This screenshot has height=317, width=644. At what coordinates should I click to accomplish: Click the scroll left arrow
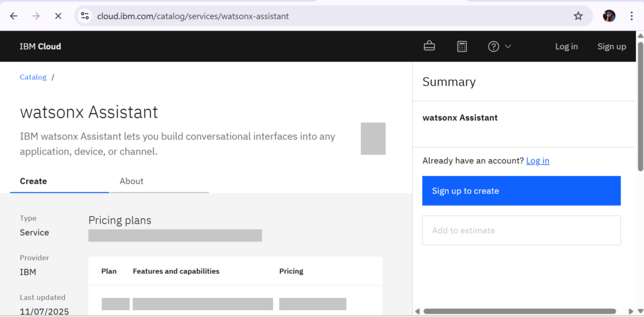[x=418, y=311]
